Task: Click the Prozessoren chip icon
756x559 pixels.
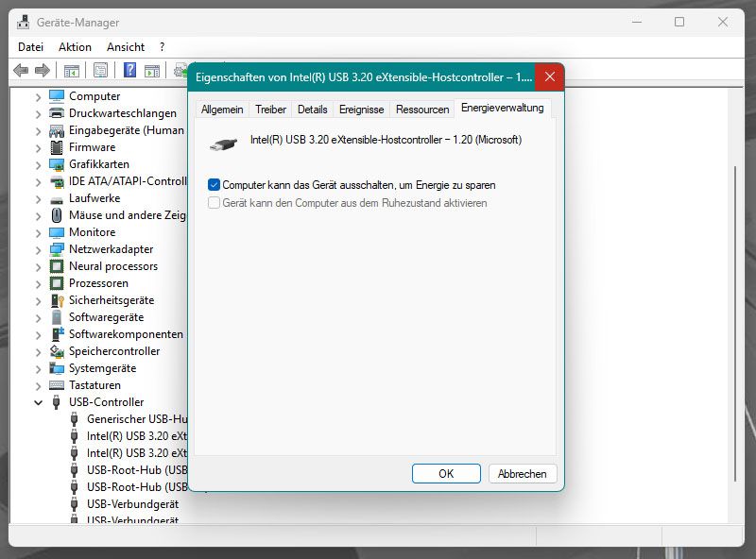Action: (x=57, y=283)
